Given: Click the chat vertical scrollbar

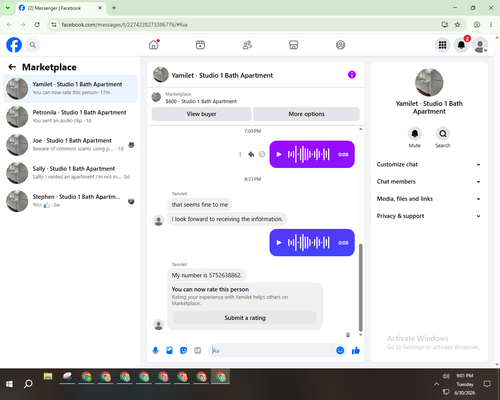Looking at the screenshot, I should [360, 287].
